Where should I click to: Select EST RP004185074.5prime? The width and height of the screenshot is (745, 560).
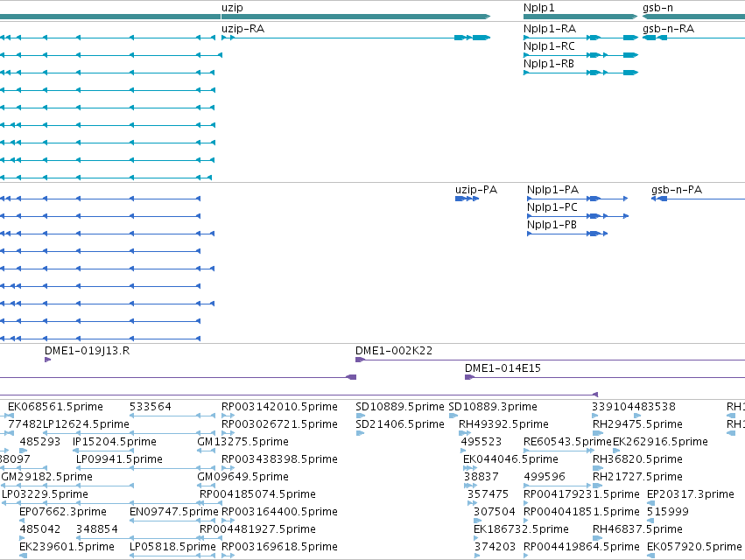pyautogui.click(x=257, y=495)
